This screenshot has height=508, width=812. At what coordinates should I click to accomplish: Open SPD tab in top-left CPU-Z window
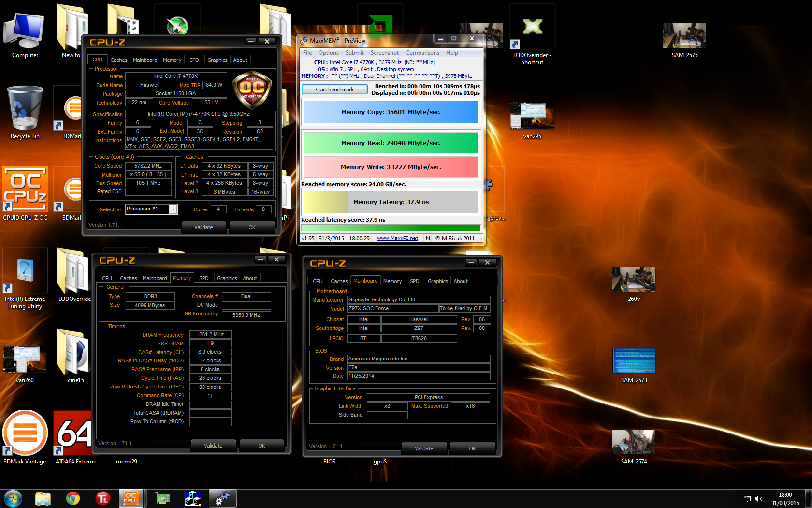[194, 60]
